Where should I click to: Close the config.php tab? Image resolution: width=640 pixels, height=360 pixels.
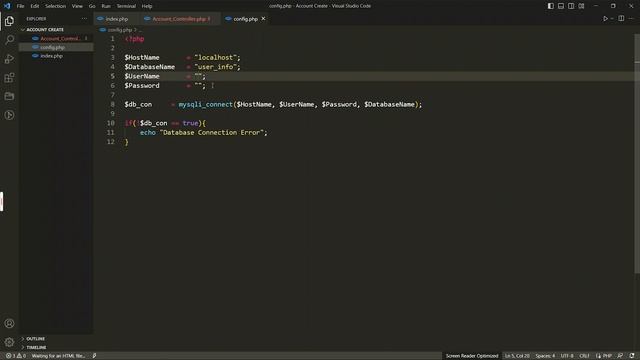click(x=263, y=18)
